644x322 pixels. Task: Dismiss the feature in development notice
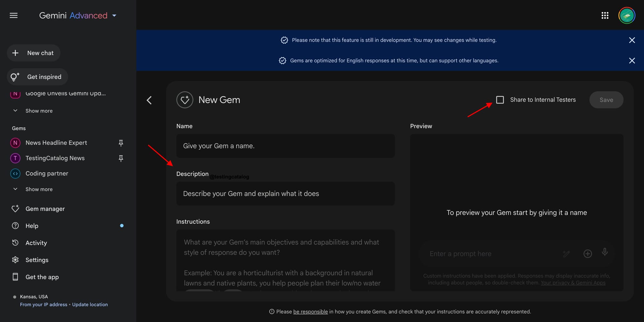click(632, 40)
